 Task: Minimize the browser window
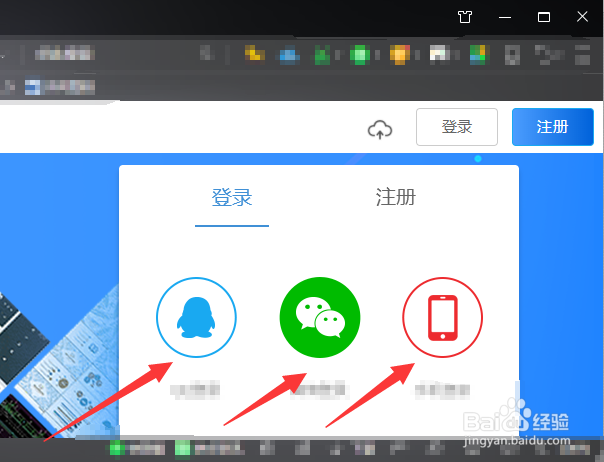(505, 17)
